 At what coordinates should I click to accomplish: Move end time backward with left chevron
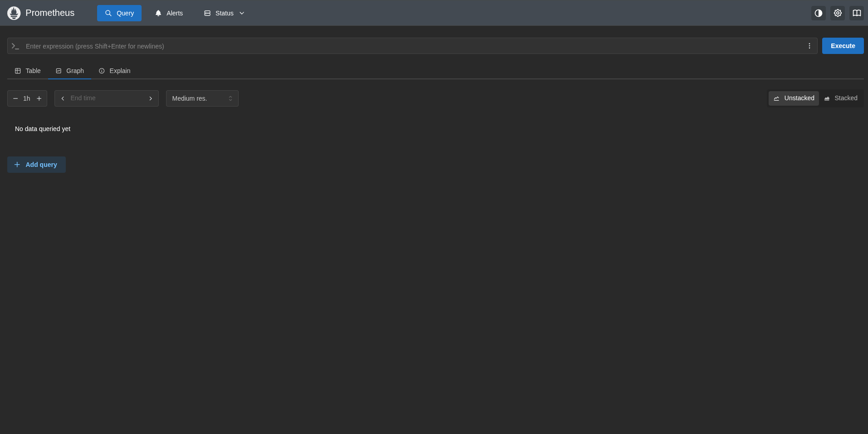63,98
